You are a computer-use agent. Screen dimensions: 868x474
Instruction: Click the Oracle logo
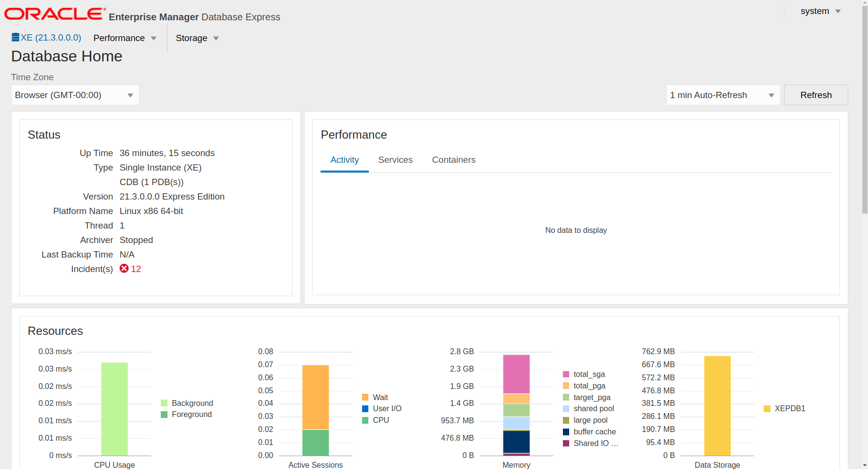[55, 14]
